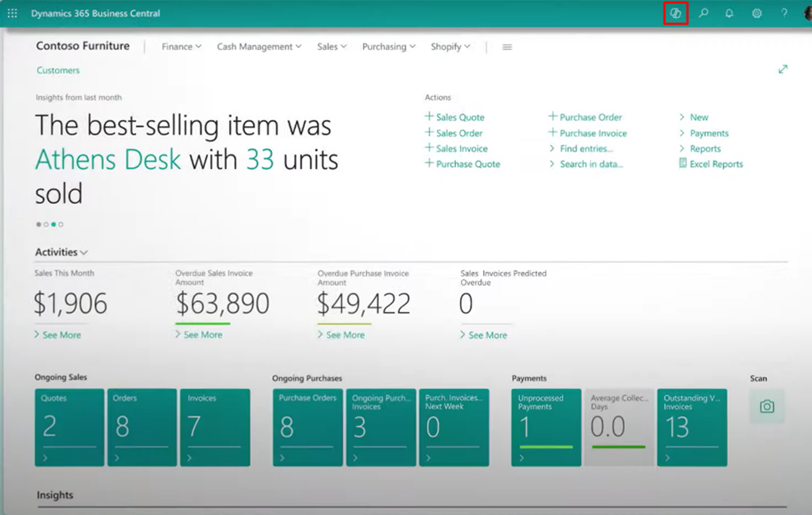Open the Unprocessed Payments tile
This screenshot has width=812, height=515.
point(546,428)
